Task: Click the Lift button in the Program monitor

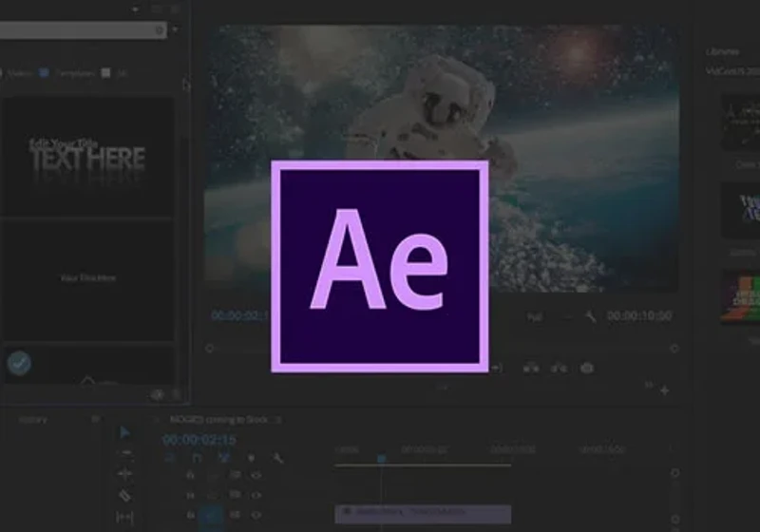Action: coord(531,369)
